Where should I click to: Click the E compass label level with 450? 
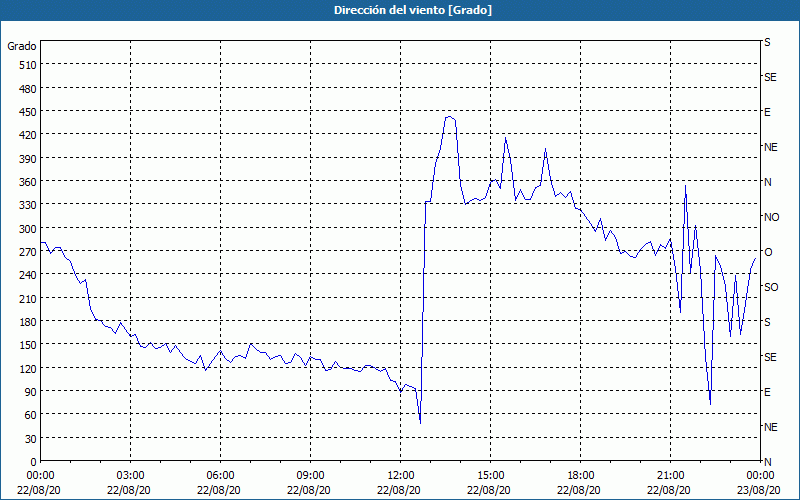click(x=767, y=112)
